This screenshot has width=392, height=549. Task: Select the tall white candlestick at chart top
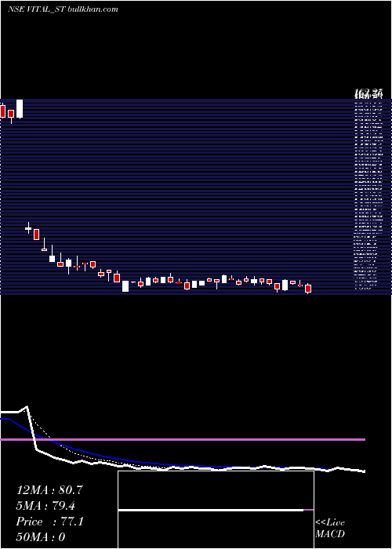coord(20,109)
